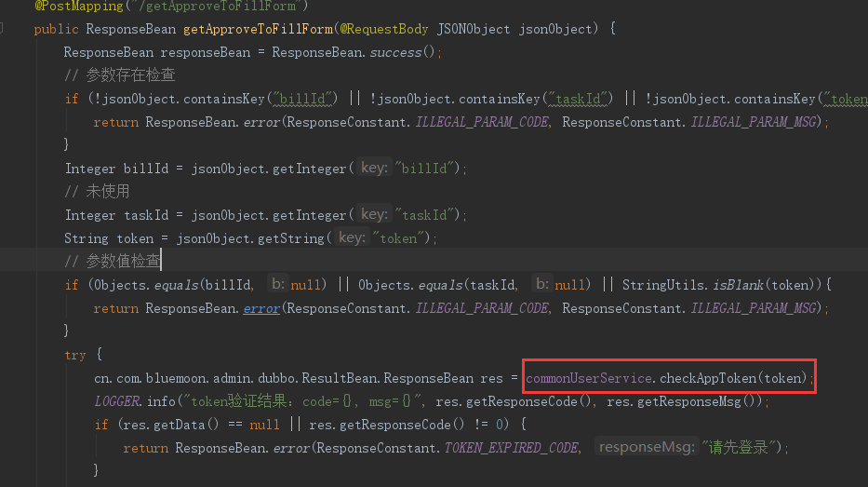The height and width of the screenshot is (487, 868).
Task: Click 'Integer billId' variable declaration
Action: [x=116, y=169]
